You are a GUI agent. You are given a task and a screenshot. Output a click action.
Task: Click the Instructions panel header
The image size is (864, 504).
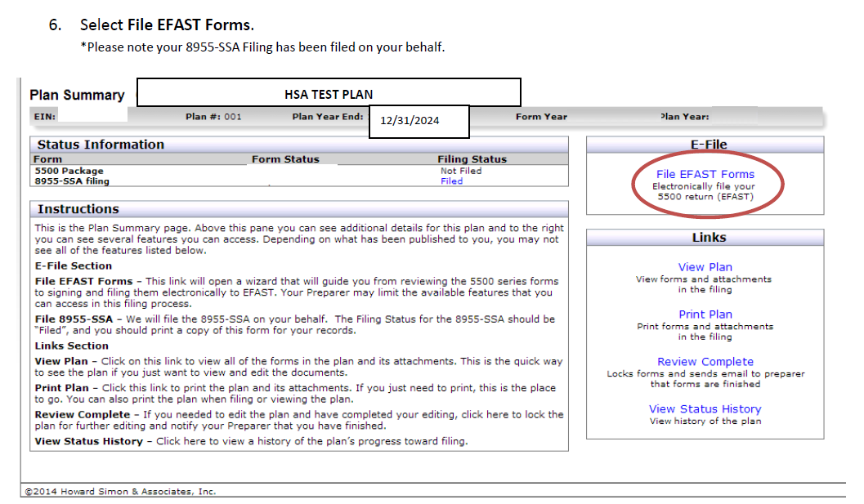(298, 209)
